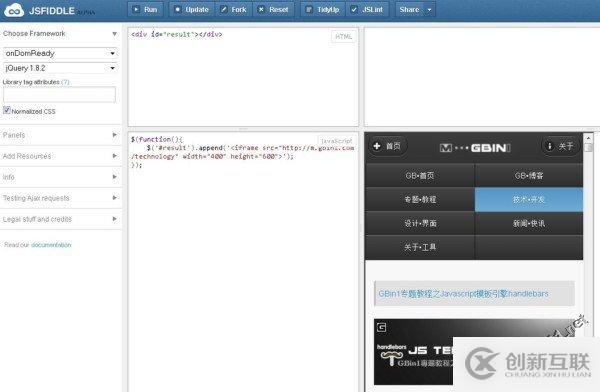
Task: Open the 新闻•快讯 menu item
Action: (529, 223)
